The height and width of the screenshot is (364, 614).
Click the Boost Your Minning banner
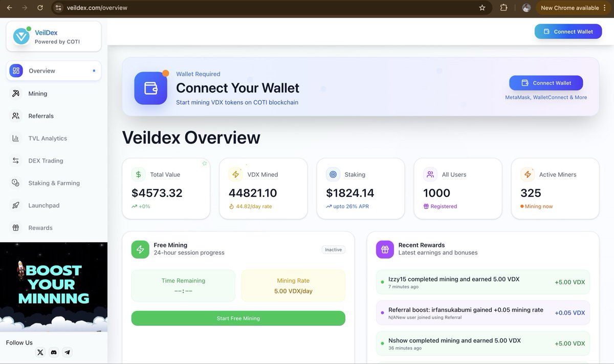point(54,287)
